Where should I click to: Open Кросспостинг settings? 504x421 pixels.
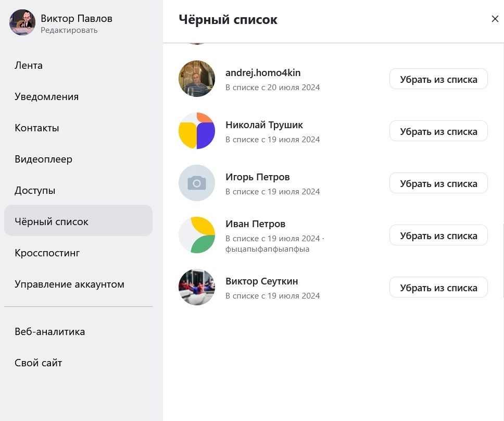pos(47,253)
